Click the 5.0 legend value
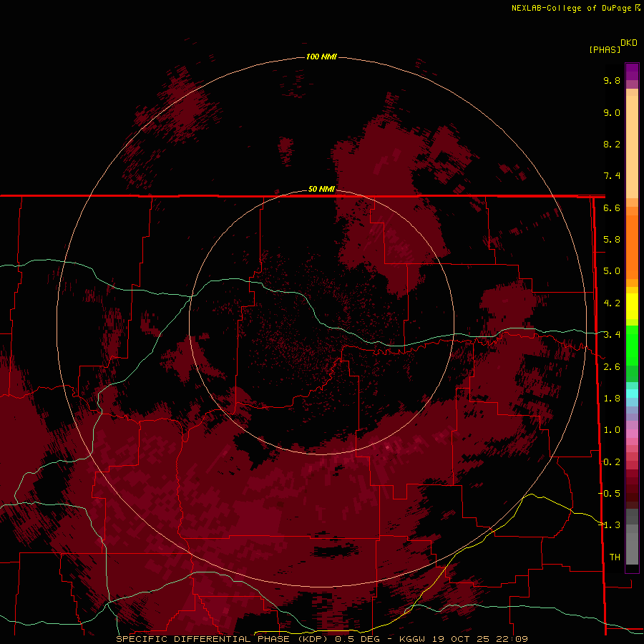 pyautogui.click(x=612, y=271)
